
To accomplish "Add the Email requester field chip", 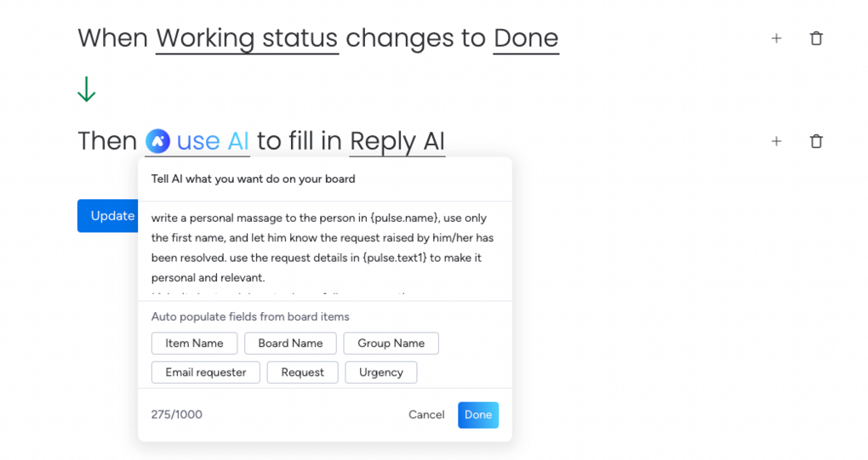I will tap(205, 372).
